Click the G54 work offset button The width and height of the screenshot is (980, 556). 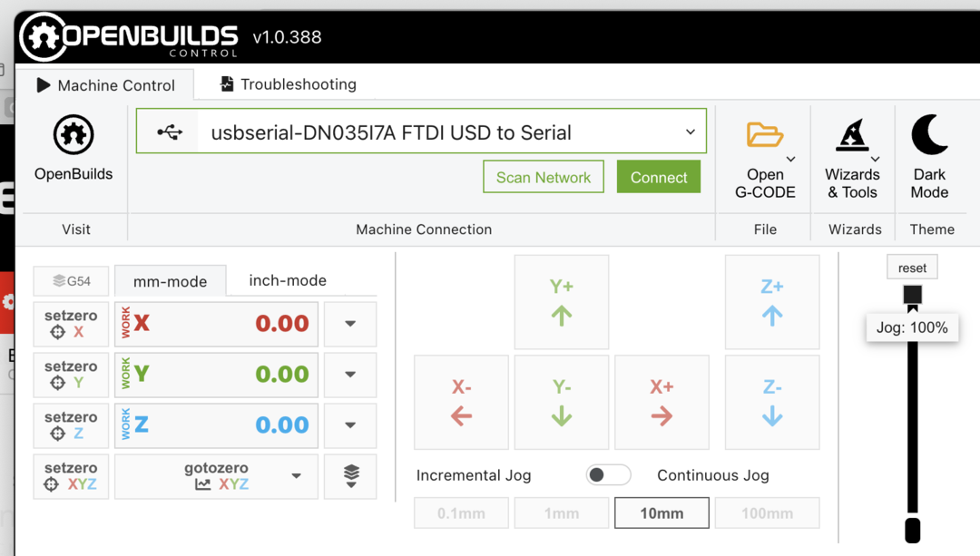[71, 281]
